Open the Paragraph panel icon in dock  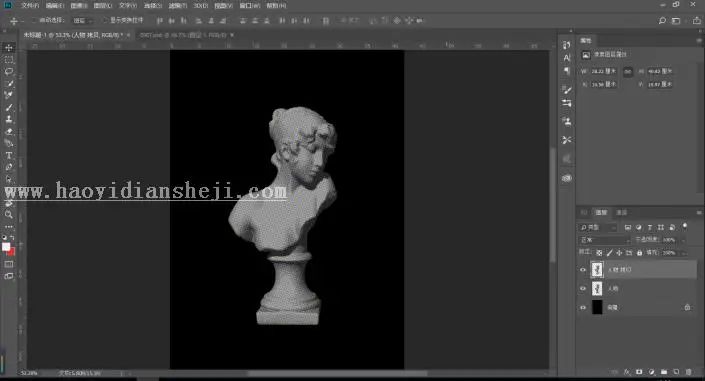coord(567,71)
